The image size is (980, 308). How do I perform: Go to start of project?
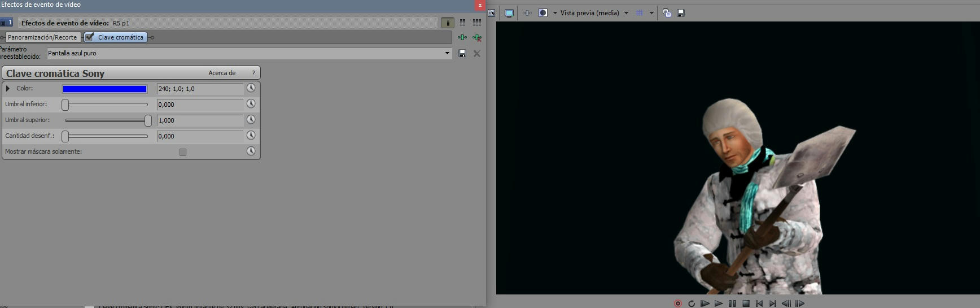click(x=759, y=303)
